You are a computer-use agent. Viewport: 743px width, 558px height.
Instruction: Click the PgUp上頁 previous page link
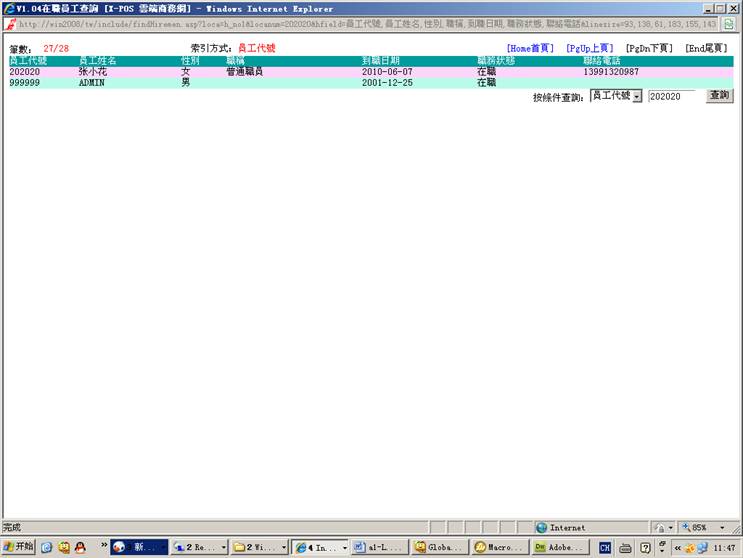(x=590, y=48)
